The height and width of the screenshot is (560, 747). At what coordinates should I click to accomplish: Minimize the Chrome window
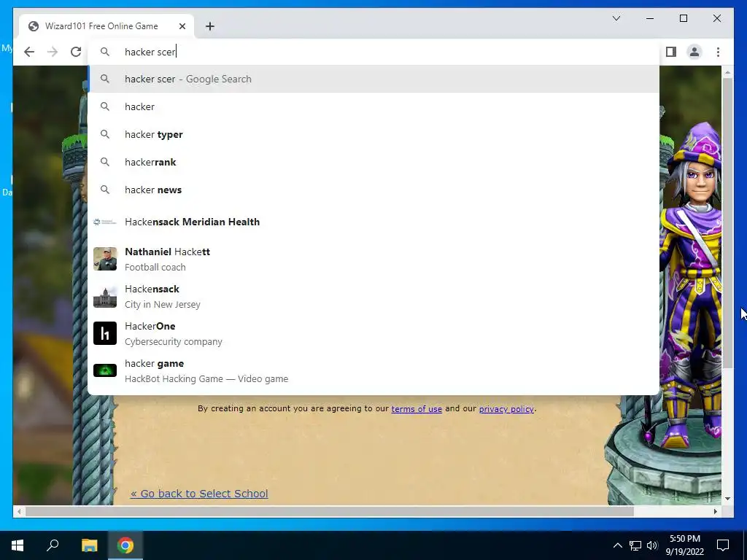[650, 18]
